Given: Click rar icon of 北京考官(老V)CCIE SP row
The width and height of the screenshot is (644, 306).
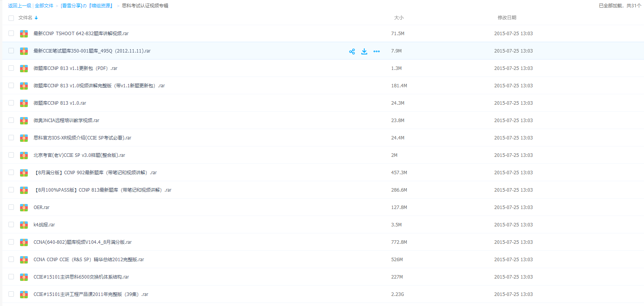Looking at the screenshot, I should [24, 155].
